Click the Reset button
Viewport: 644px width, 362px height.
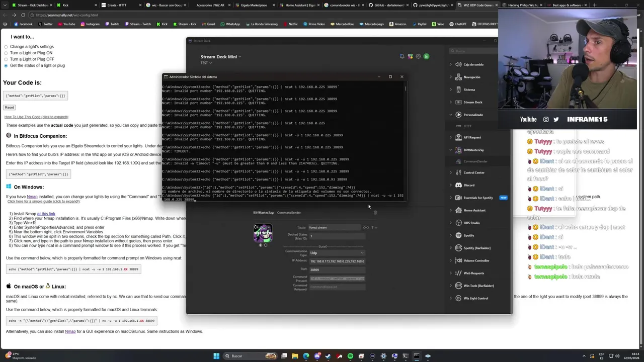(x=9, y=107)
